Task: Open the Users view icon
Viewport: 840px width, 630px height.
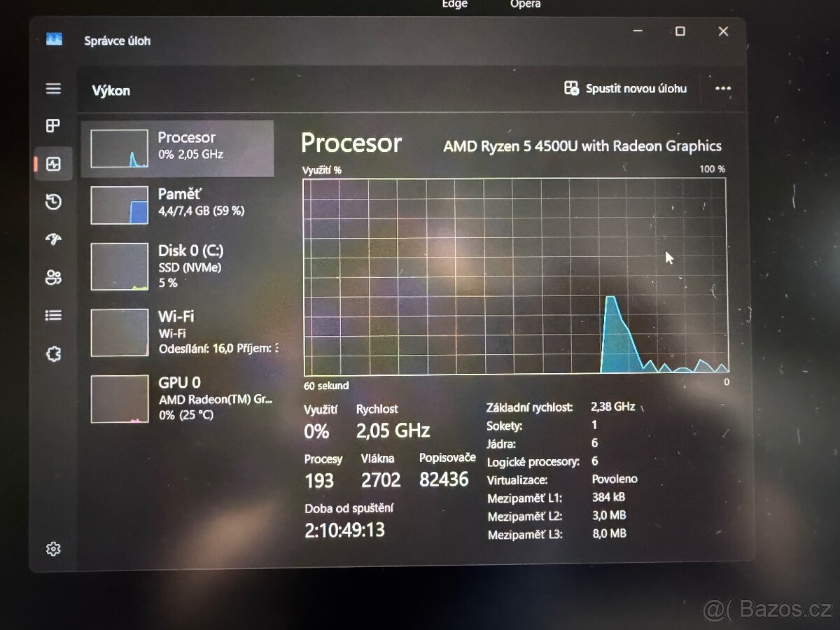Action: [53, 277]
